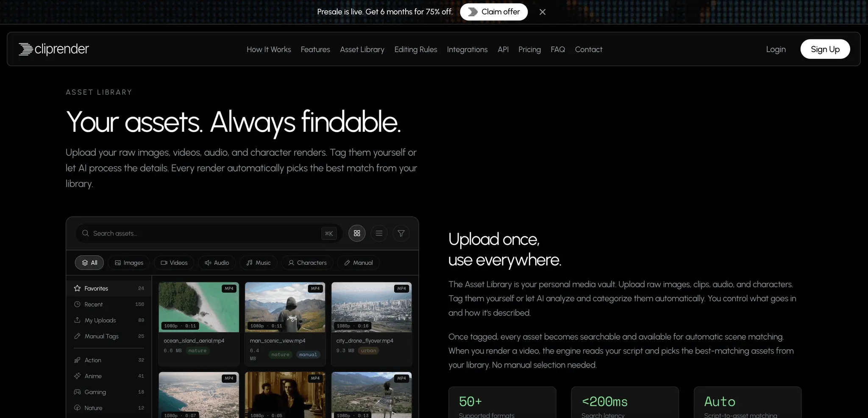868x418 pixels.
Task: Click the urban tag on city_drone_flyover.mp4
Action: pyautogui.click(x=368, y=351)
